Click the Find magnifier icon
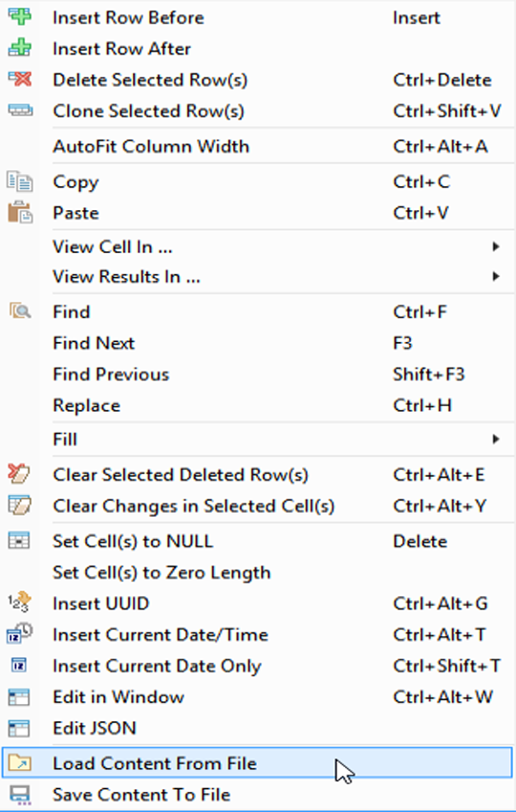Screen dimensions: 516x812 20,311
